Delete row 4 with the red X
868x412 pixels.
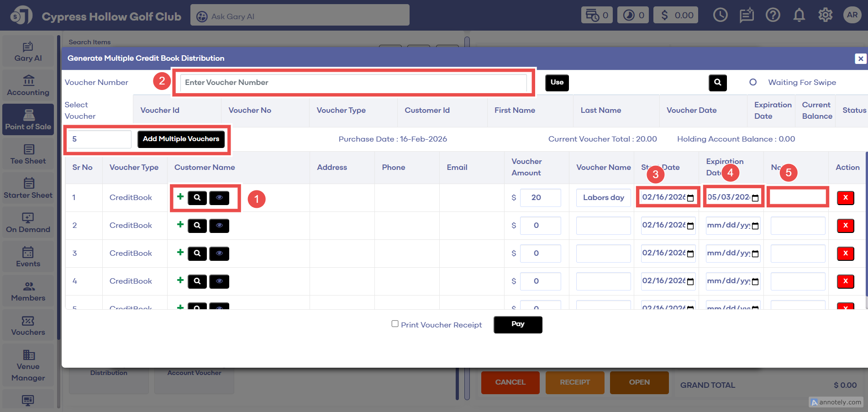(x=845, y=281)
